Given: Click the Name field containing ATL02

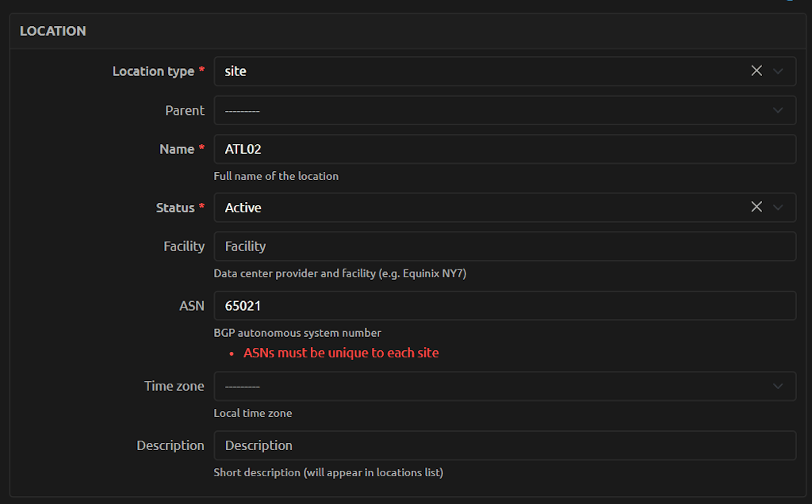Looking at the screenshot, I should [504, 149].
